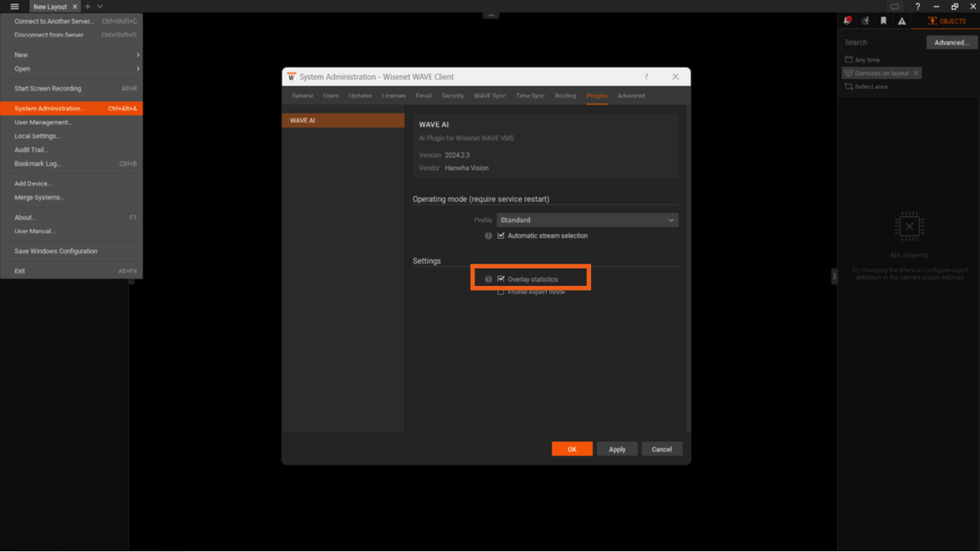Choose Disconnect from Server menu item
This screenshot has height=552, width=980.
(x=71, y=35)
